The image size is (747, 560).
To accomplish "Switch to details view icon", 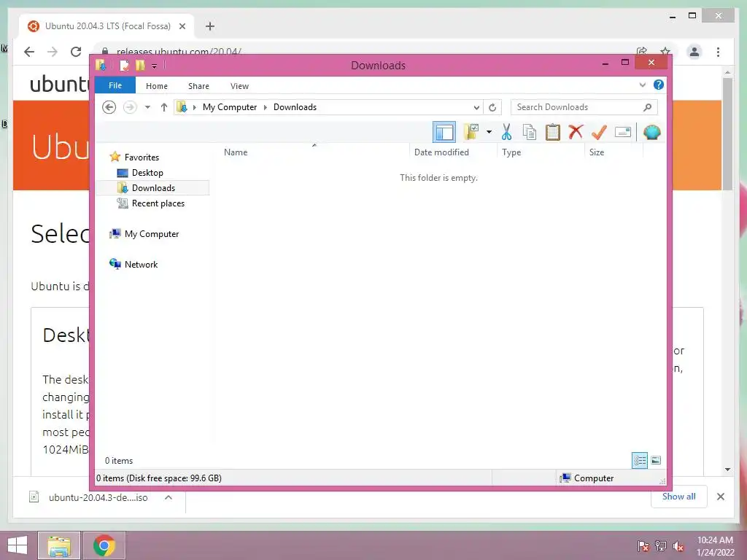I will pos(640,460).
